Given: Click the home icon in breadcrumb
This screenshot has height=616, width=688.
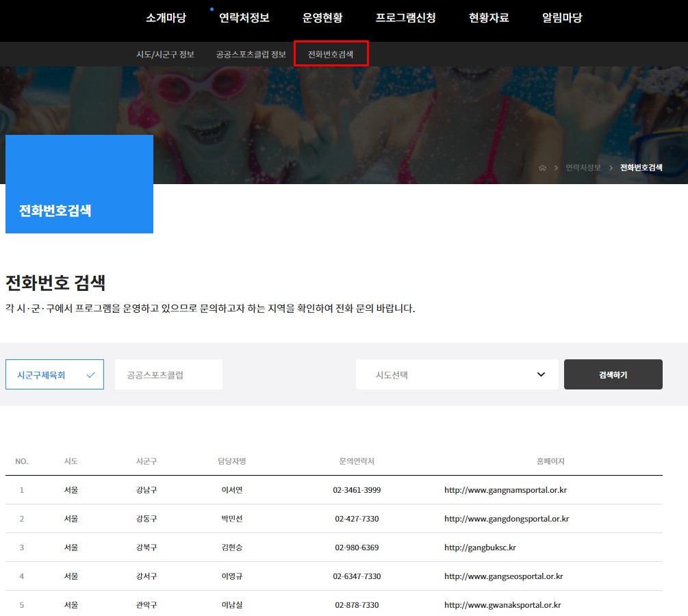Looking at the screenshot, I should point(542,168).
